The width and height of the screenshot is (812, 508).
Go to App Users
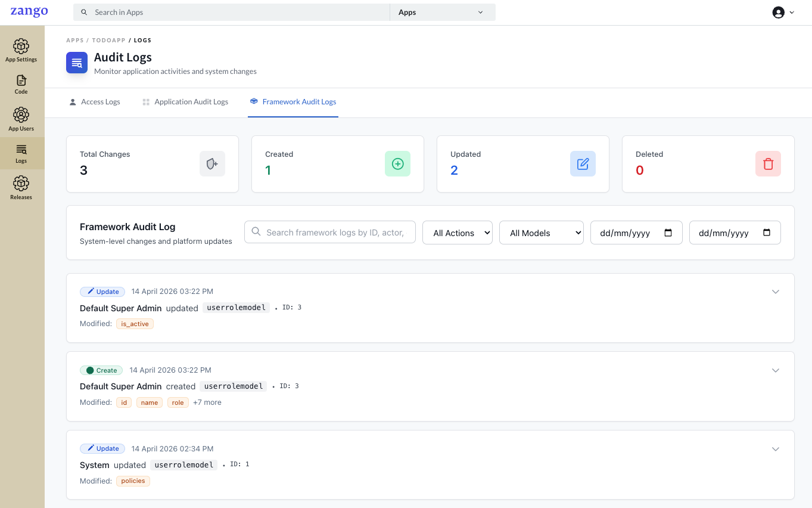click(21, 119)
